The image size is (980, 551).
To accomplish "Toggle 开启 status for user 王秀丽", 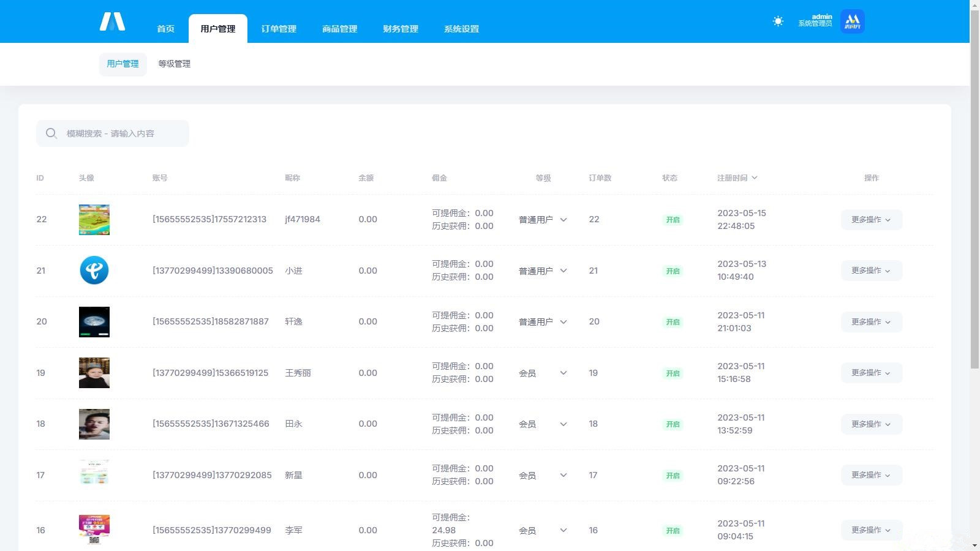I will 673,373.
